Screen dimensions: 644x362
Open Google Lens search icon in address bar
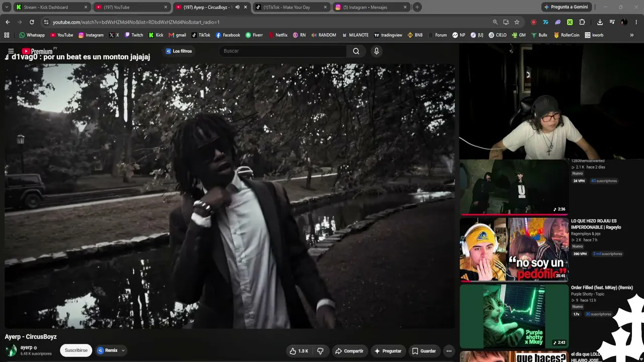pyautogui.click(x=495, y=22)
